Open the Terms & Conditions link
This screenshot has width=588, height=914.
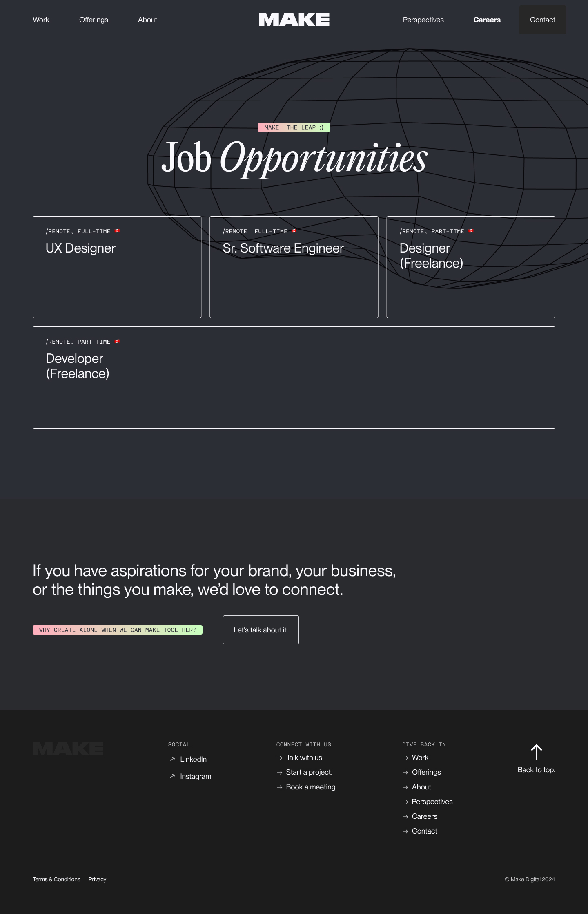click(x=56, y=879)
